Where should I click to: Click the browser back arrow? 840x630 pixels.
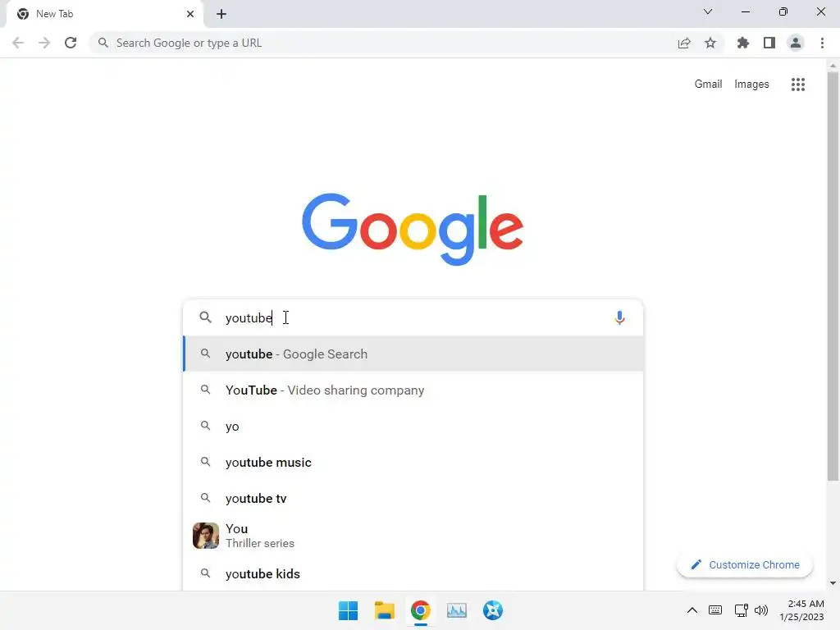click(18, 43)
